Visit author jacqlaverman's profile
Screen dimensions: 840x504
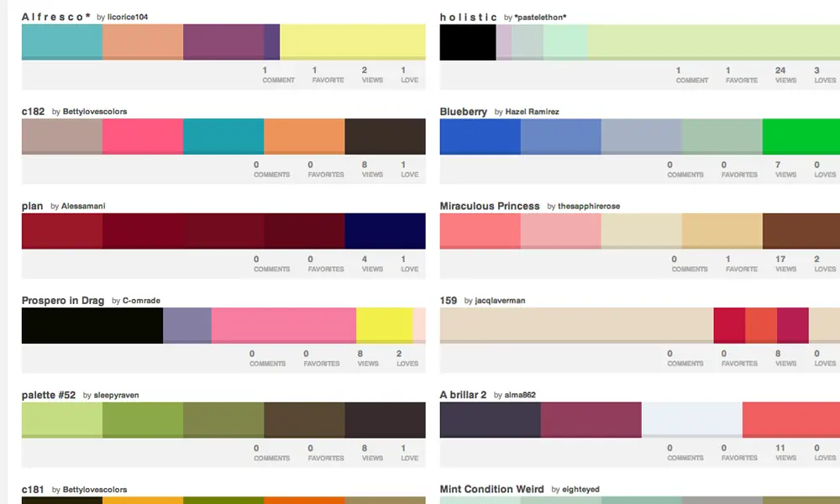[500, 301]
